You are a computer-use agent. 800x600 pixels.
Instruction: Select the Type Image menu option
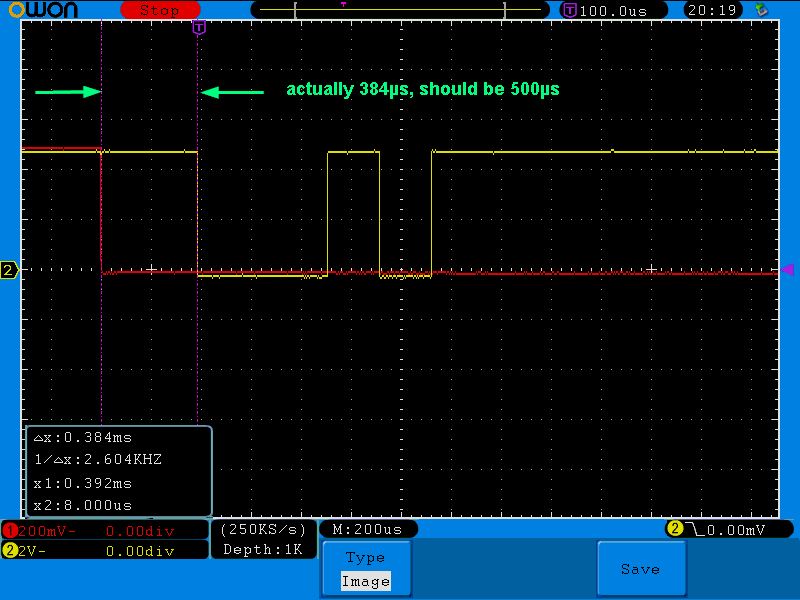(x=366, y=568)
